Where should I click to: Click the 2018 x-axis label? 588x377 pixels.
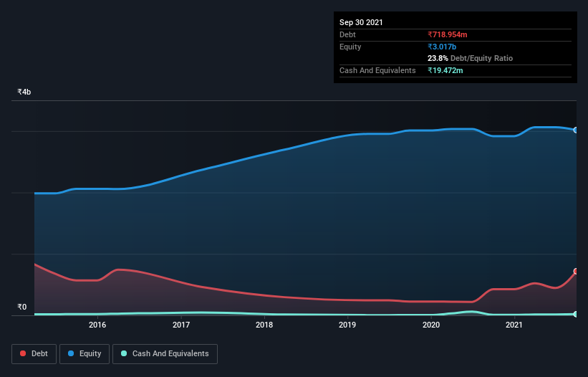tap(264, 325)
